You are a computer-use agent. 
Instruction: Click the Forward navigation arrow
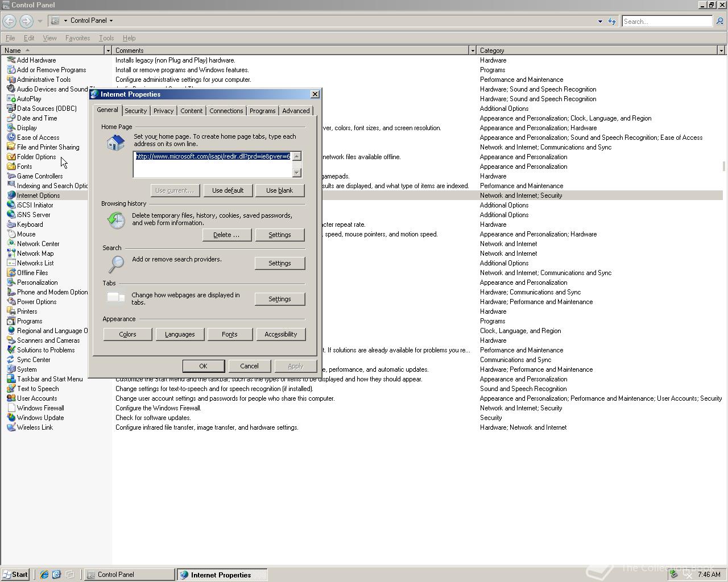pos(26,21)
